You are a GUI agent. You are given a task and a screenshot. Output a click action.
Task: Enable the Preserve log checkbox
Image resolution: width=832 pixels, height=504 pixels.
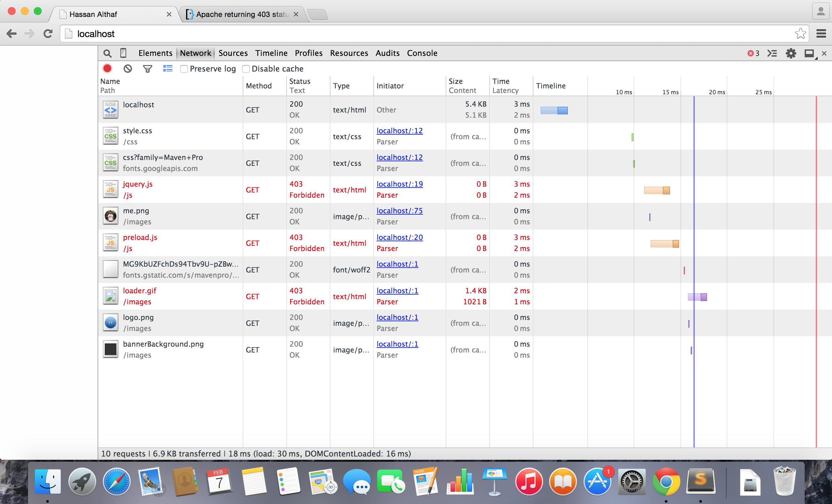click(x=184, y=69)
